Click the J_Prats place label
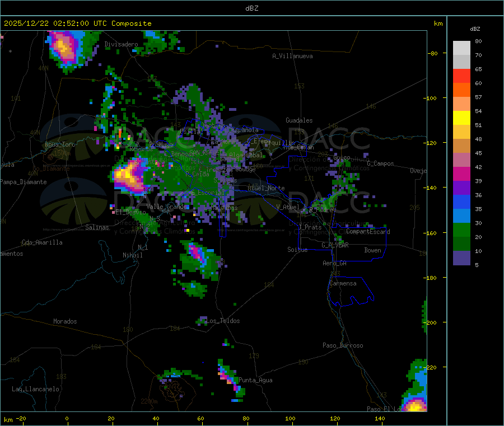This screenshot has height=426, width=504. 310,227
